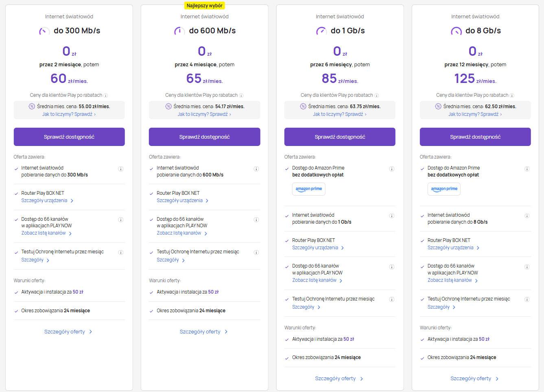Click info icon for 66 channels in 300 Mb/s plan
The height and width of the screenshot is (392, 544).
coord(120,220)
